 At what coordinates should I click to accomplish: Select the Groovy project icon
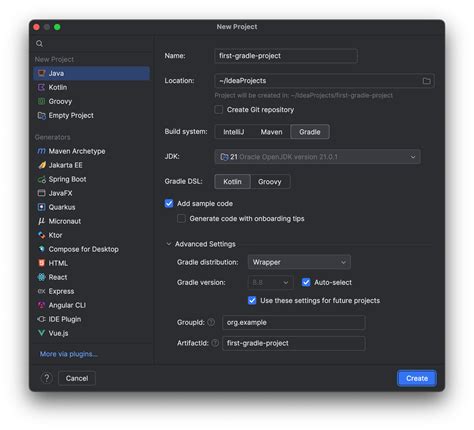[x=41, y=101]
